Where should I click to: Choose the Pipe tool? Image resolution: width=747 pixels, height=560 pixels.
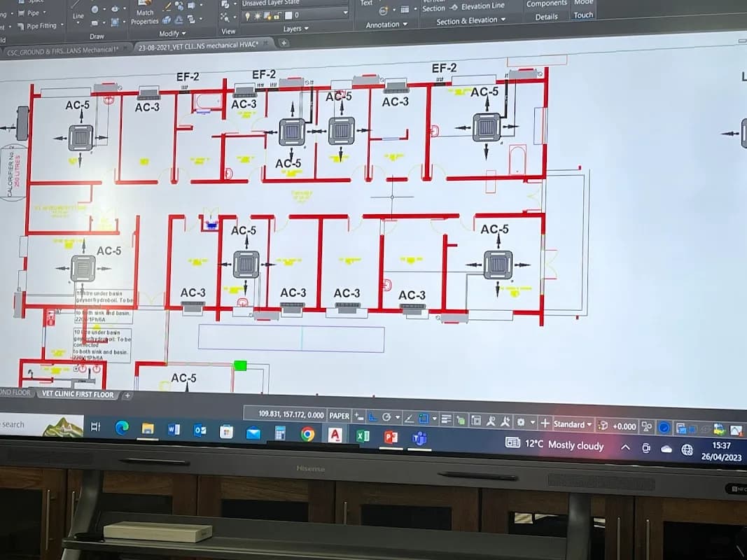click(29, 13)
